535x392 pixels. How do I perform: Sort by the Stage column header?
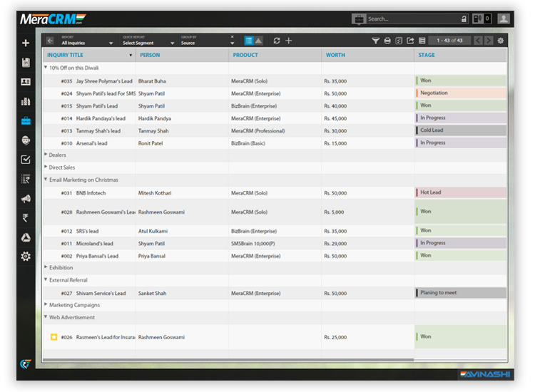click(427, 55)
